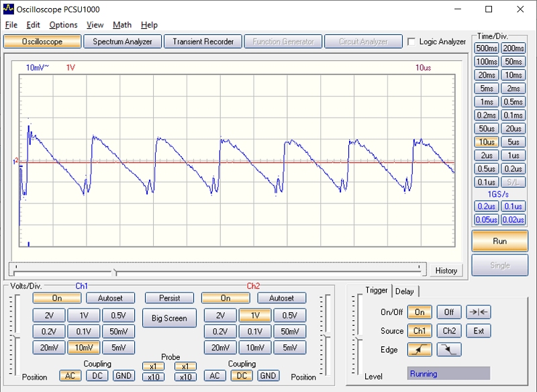Select falling edge trigger icon
Image resolution: width=537 pixels, height=392 pixels.
coord(449,350)
